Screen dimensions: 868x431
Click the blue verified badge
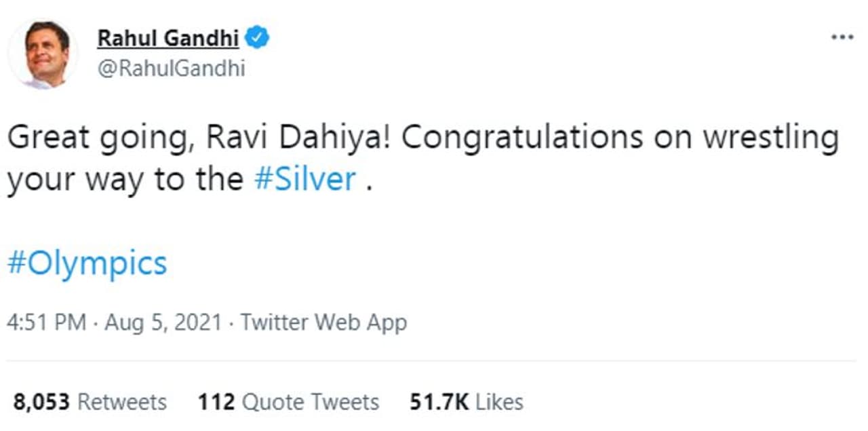258,39
